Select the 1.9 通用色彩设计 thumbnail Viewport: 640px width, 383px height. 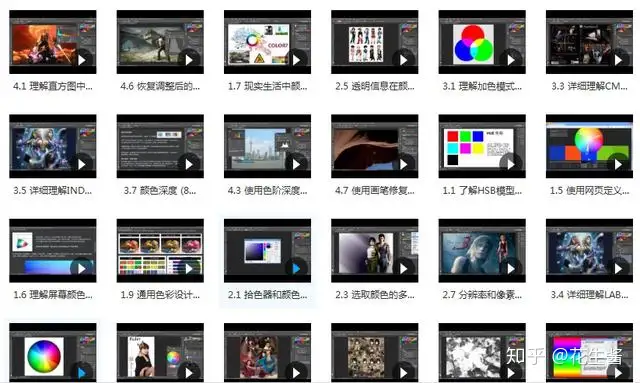pyautogui.click(x=160, y=250)
